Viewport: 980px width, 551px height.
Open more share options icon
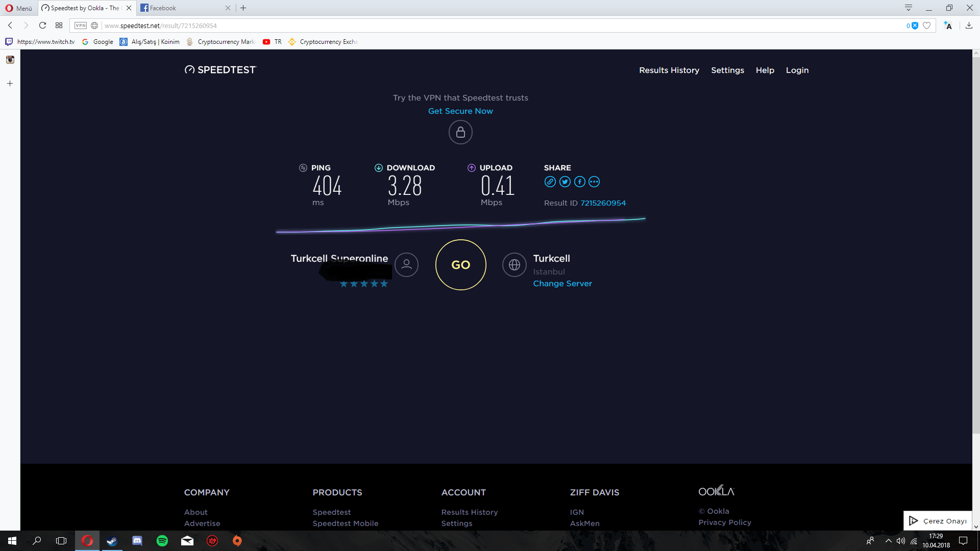click(x=594, y=182)
